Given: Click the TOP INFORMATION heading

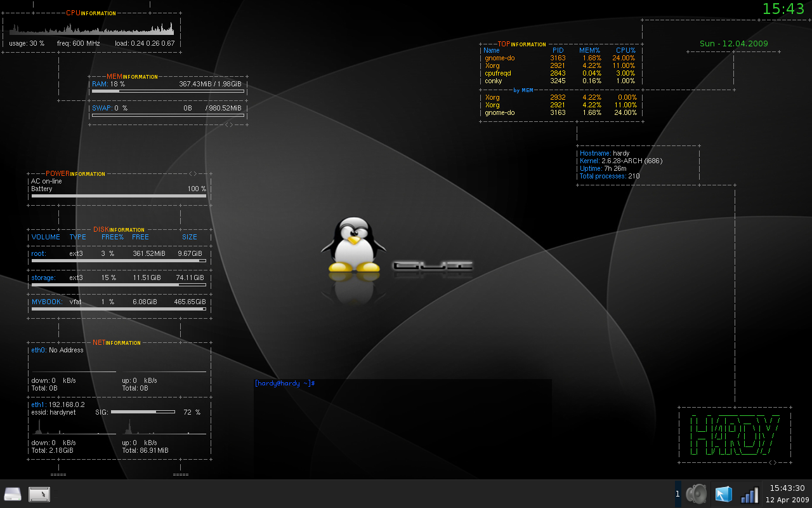Looking at the screenshot, I should point(521,44).
